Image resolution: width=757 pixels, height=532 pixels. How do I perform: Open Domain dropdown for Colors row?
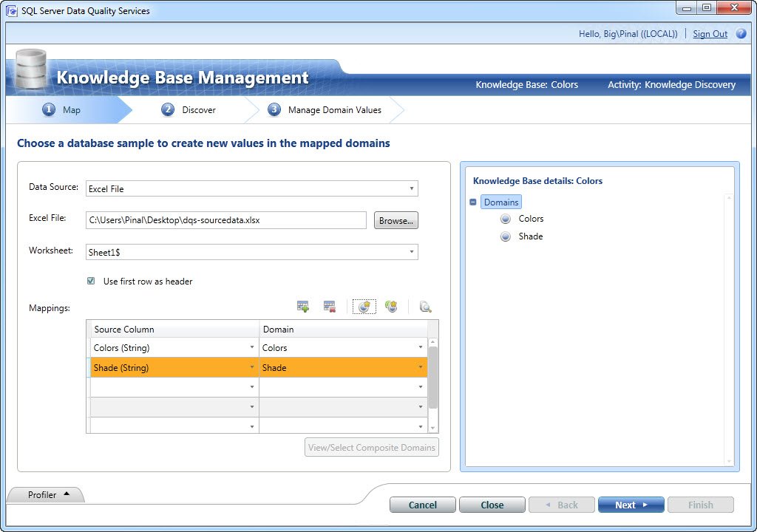coord(421,347)
